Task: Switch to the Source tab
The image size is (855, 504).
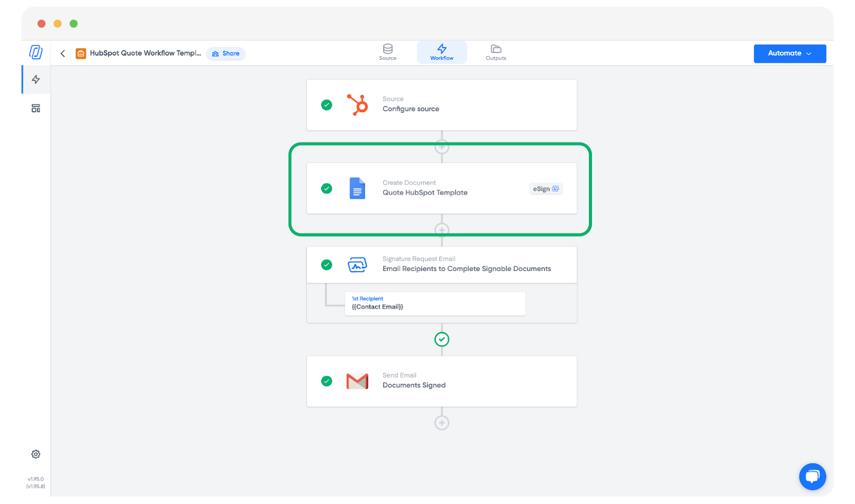Action: tap(387, 52)
